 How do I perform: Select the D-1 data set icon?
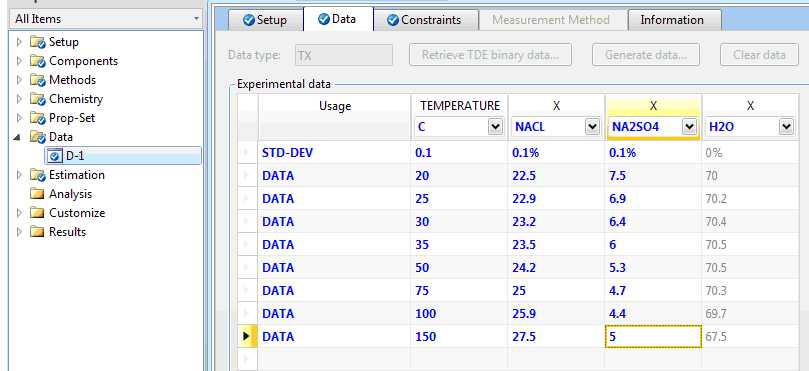click(x=54, y=156)
